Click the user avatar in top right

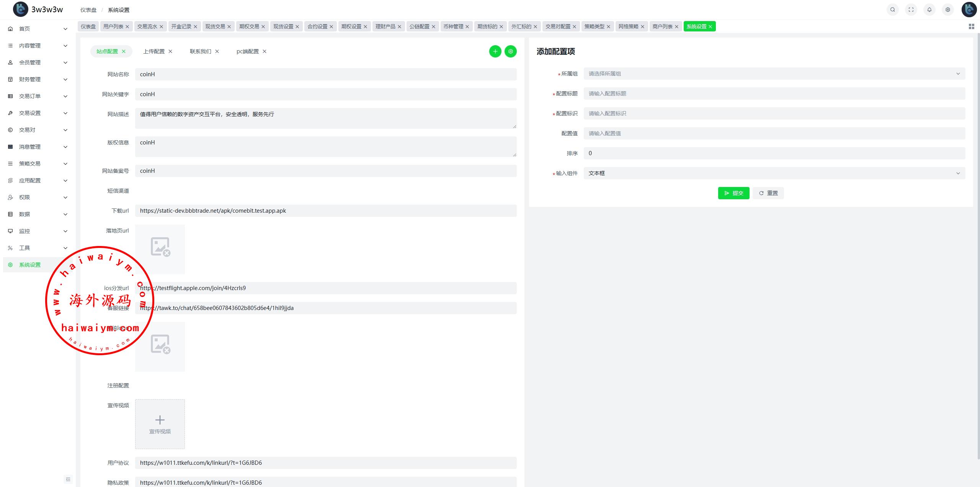(969, 10)
